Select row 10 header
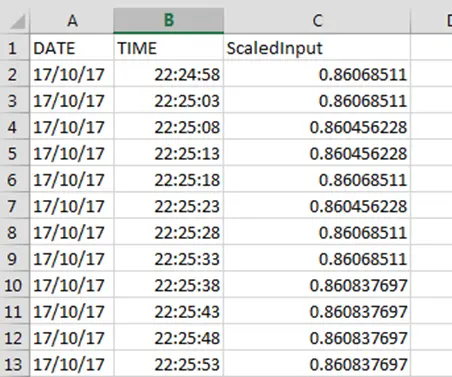This screenshot has height=377, width=452. pyautogui.click(x=14, y=285)
